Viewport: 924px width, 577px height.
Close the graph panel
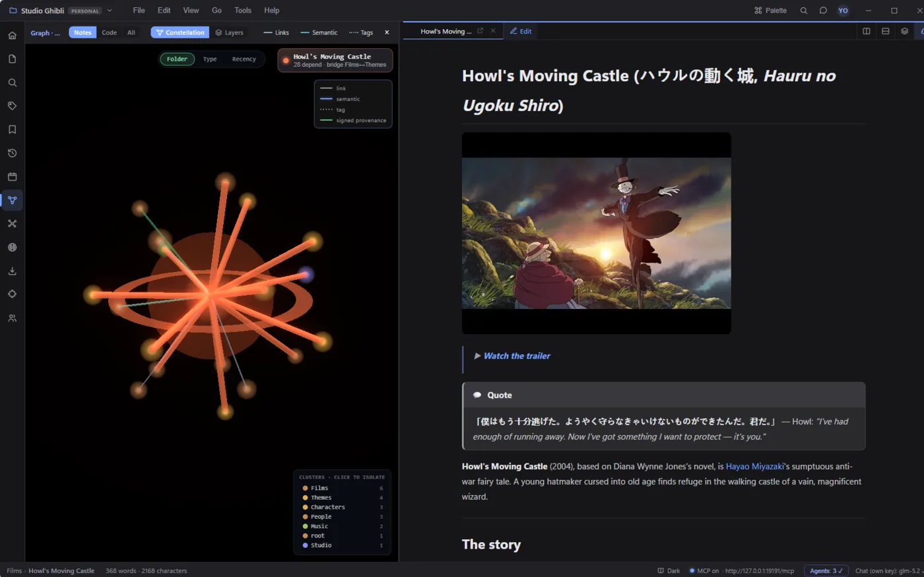(x=387, y=32)
